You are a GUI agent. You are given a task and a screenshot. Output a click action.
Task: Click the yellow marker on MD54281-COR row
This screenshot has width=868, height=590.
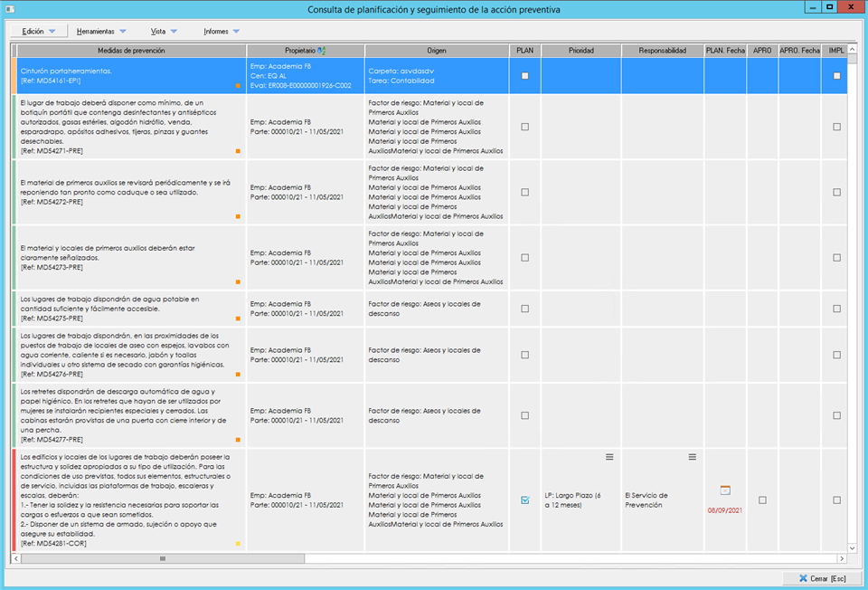238,544
